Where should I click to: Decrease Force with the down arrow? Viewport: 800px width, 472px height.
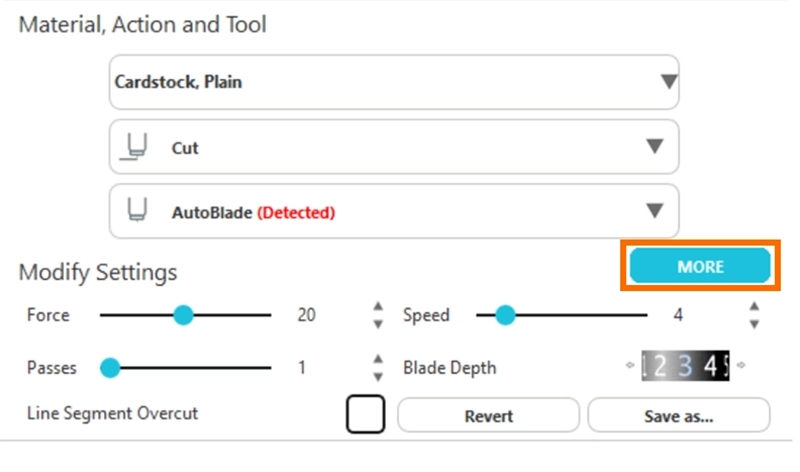click(x=377, y=324)
